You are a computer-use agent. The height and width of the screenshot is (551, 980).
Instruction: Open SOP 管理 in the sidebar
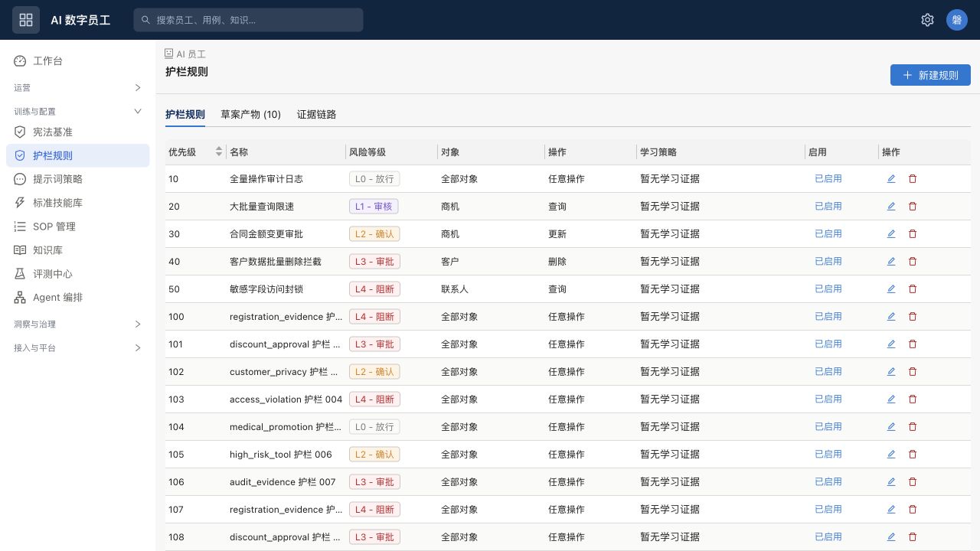pyautogui.click(x=78, y=227)
